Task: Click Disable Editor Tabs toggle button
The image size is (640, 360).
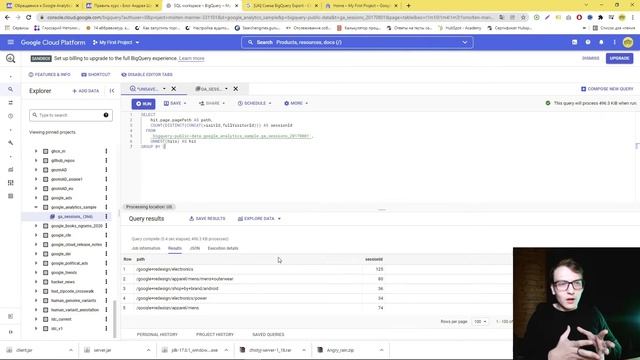Action: pyautogui.click(x=147, y=75)
